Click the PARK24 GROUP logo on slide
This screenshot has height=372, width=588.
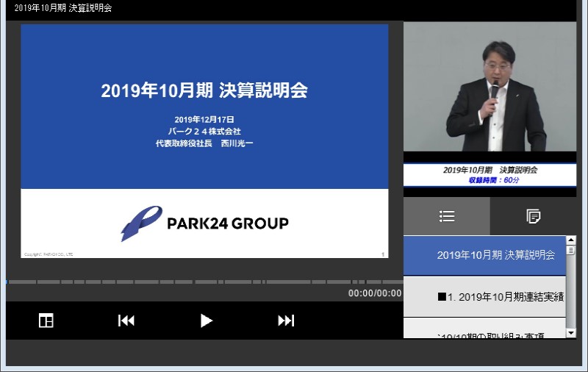[x=204, y=223]
